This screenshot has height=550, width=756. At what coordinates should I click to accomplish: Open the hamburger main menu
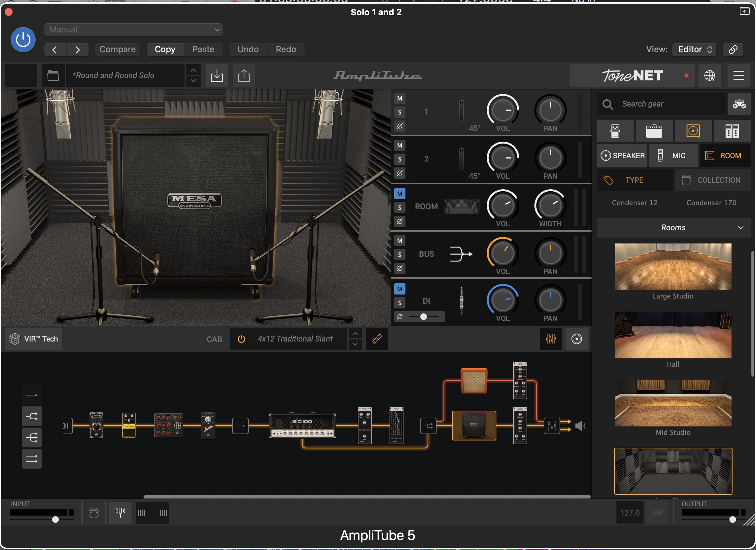(739, 76)
